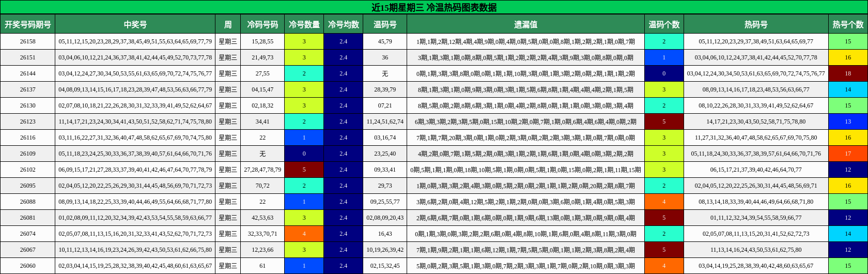Click orange cold count 4 in row 26074
The image size is (868, 274).
(x=304, y=234)
